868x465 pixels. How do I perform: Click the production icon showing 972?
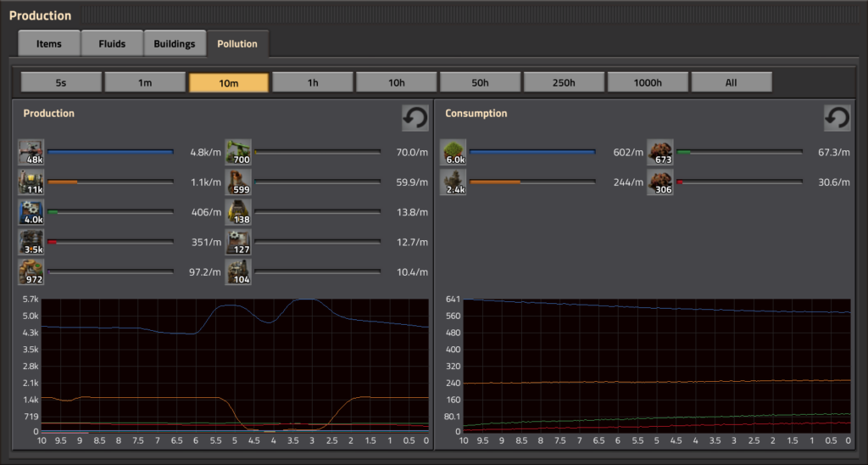31,272
